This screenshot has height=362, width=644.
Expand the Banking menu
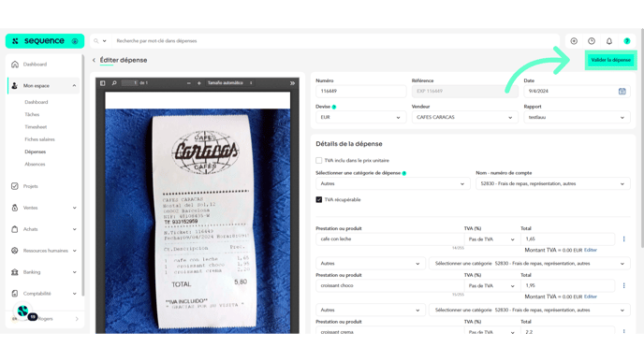pos(74,272)
